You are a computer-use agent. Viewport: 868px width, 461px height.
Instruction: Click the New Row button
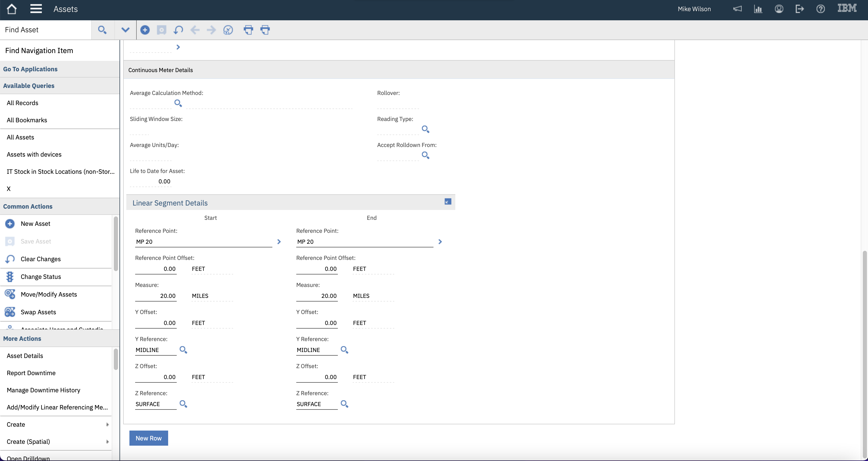149,438
